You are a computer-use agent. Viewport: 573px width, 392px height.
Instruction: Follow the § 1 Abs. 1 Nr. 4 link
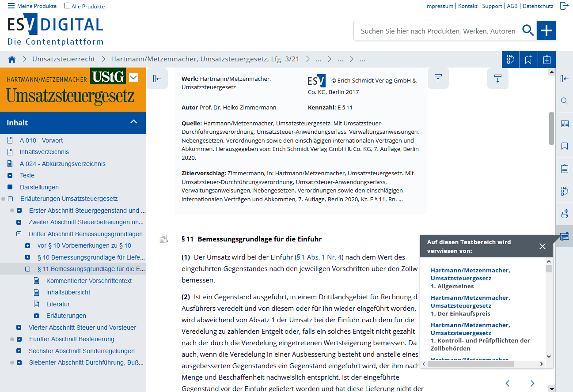320,257
